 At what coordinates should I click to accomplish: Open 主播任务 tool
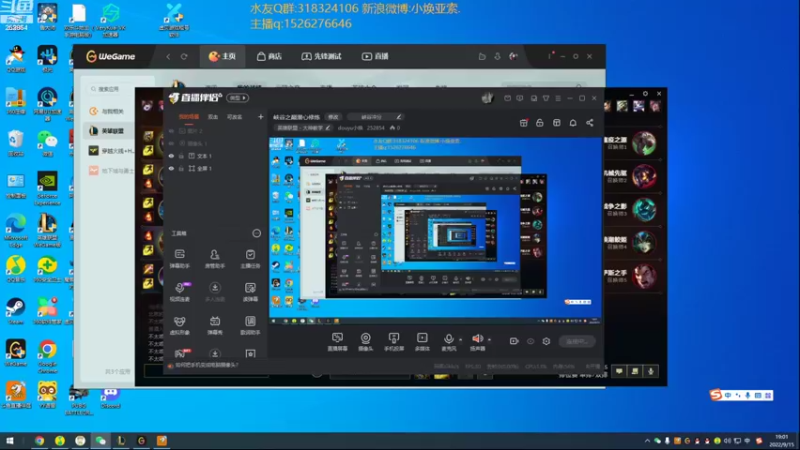click(250, 259)
